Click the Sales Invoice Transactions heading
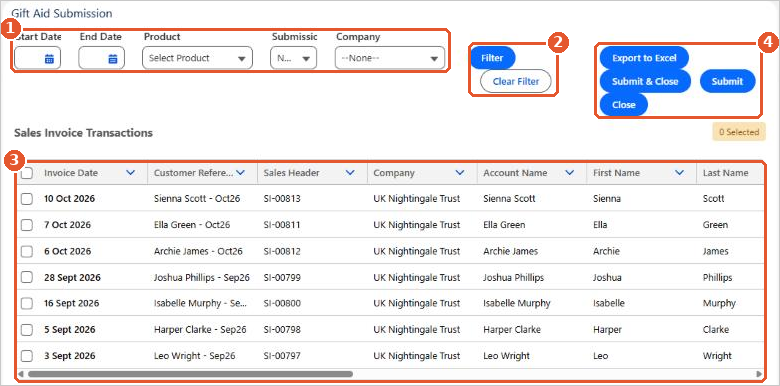Viewport: 780px width, 386px height. point(84,133)
